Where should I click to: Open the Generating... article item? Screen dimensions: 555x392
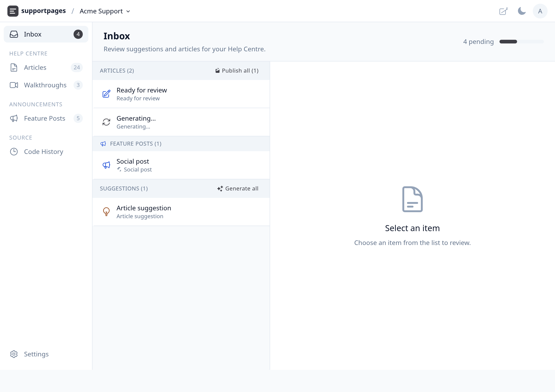pos(181,122)
